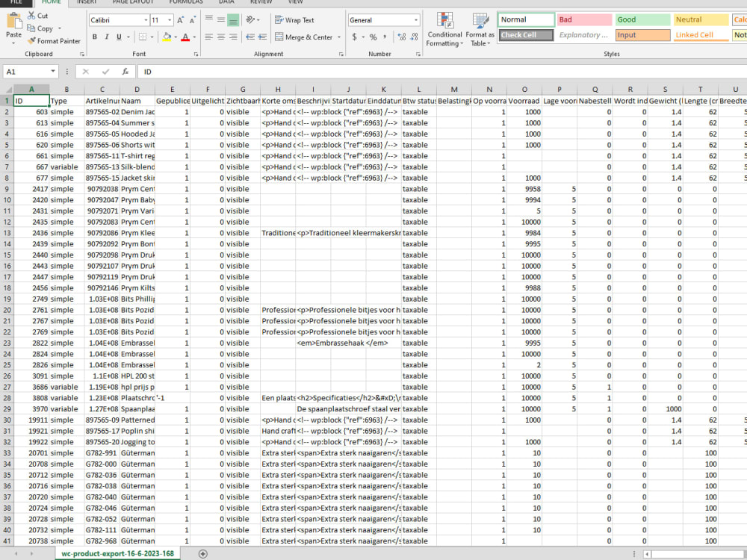Apply the Normal cell style

pyautogui.click(x=527, y=19)
